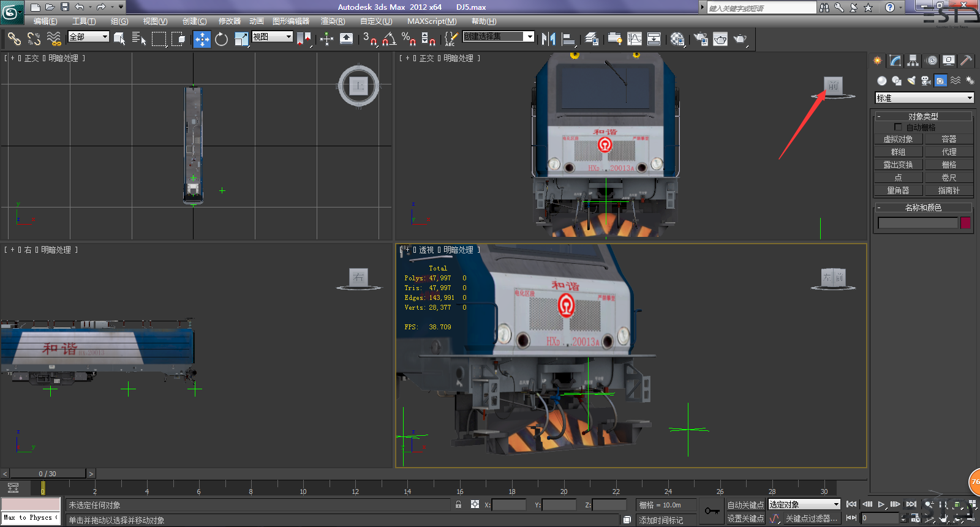Open the Schematic View icon
This screenshot has width=980, height=527.
click(654, 39)
